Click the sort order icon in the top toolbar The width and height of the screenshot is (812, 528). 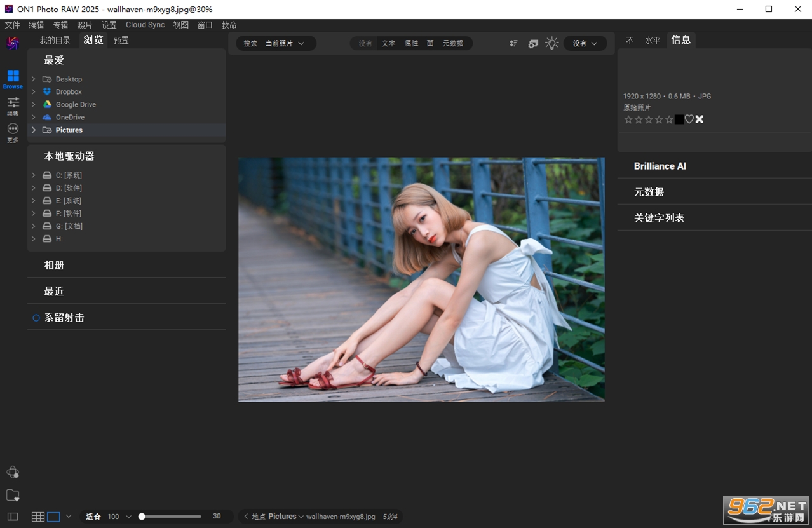point(513,43)
